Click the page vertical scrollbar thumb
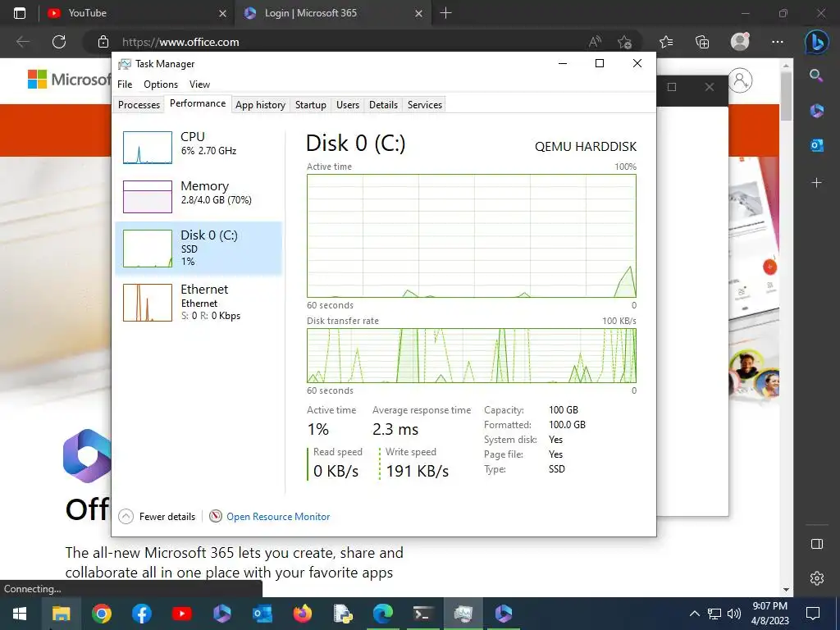Image resolution: width=840 pixels, height=630 pixels. coord(786,97)
